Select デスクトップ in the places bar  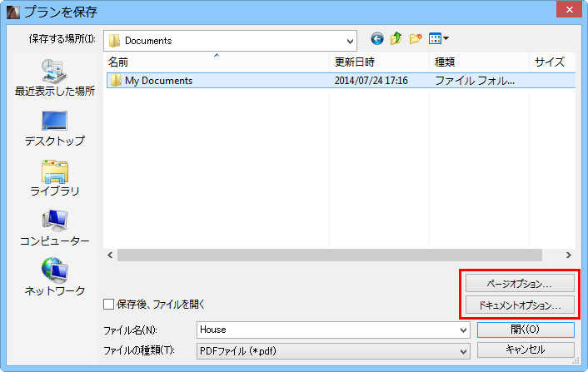(55, 128)
